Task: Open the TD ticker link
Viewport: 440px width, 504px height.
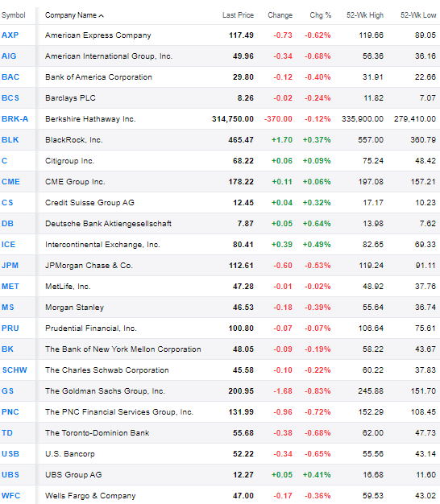Action: (x=7, y=432)
